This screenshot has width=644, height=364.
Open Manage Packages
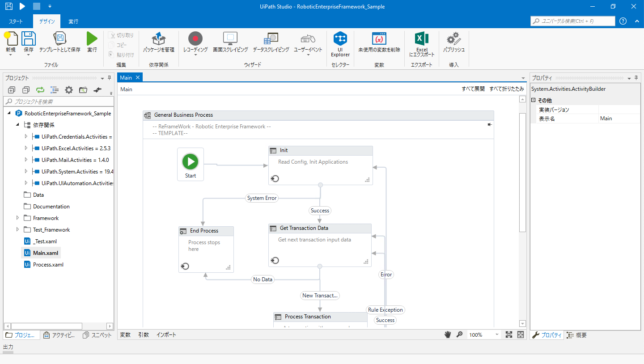coord(158,39)
